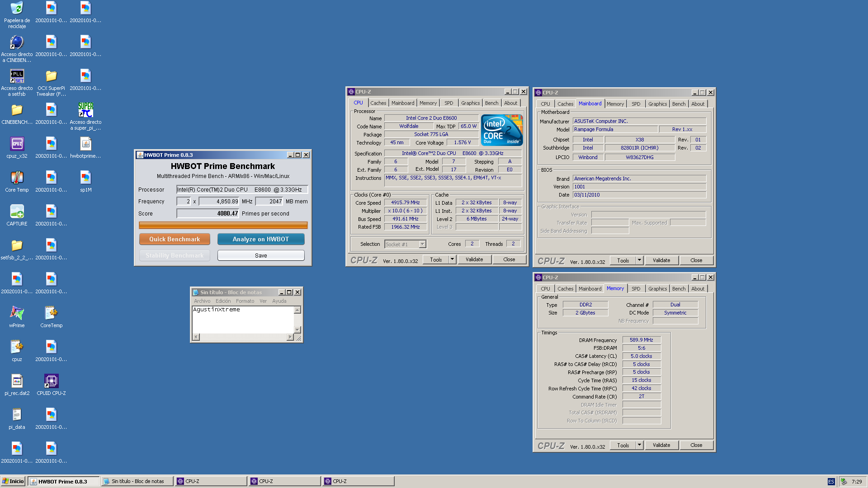868x488 pixels.
Task: Click the Intel Core 2 Duo logo in CPU-Z
Action: point(502,130)
